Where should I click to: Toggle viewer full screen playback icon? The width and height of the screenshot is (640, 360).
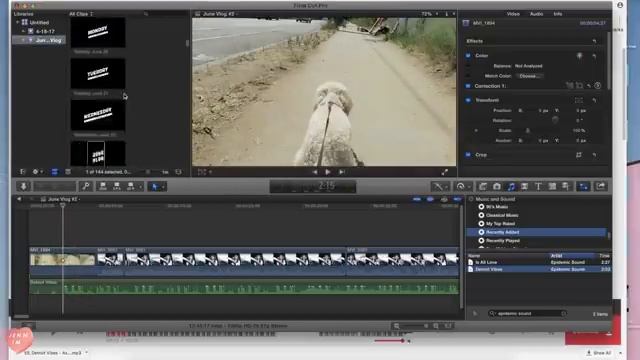click(x=444, y=172)
